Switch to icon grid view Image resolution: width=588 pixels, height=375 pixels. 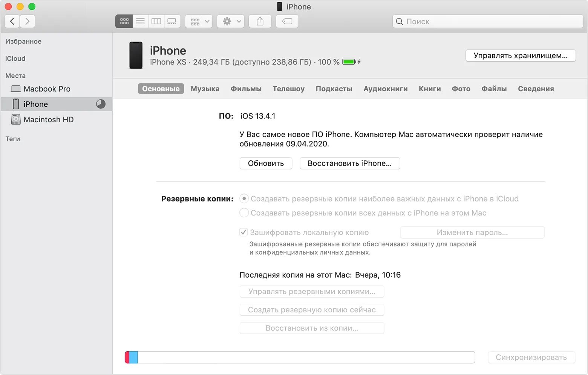[x=124, y=22]
